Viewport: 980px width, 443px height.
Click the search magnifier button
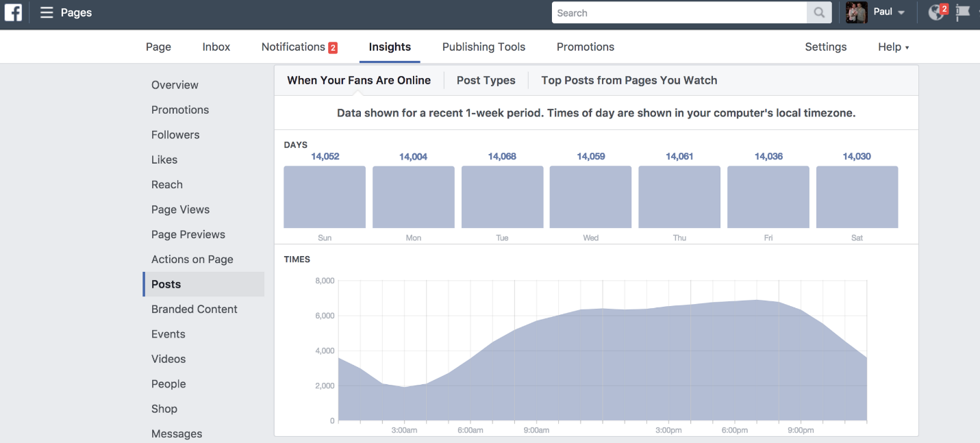click(819, 12)
